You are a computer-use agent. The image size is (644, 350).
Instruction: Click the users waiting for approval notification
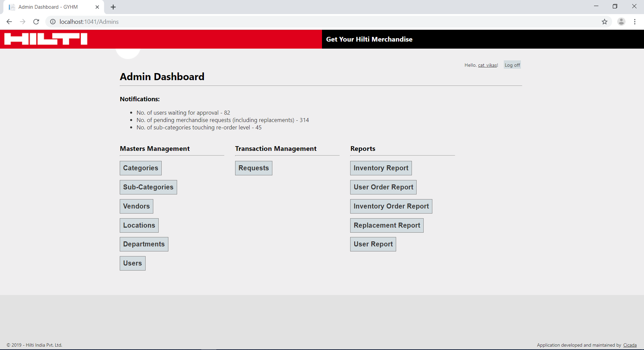tap(183, 113)
